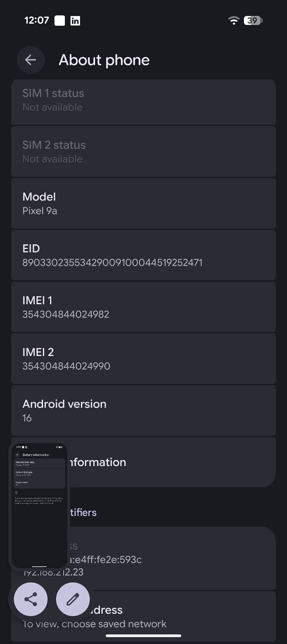
Task: Tap the home gesture navigation bar
Action: pos(143,636)
